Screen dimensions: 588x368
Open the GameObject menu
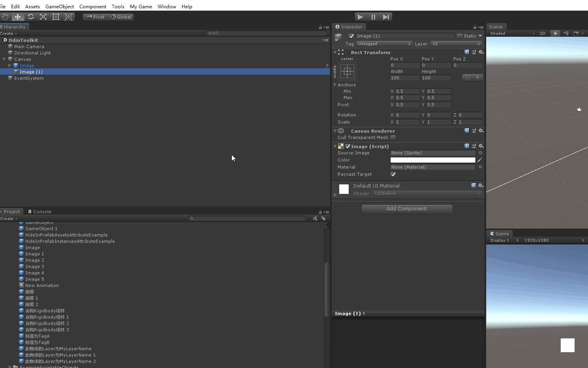pos(60,6)
